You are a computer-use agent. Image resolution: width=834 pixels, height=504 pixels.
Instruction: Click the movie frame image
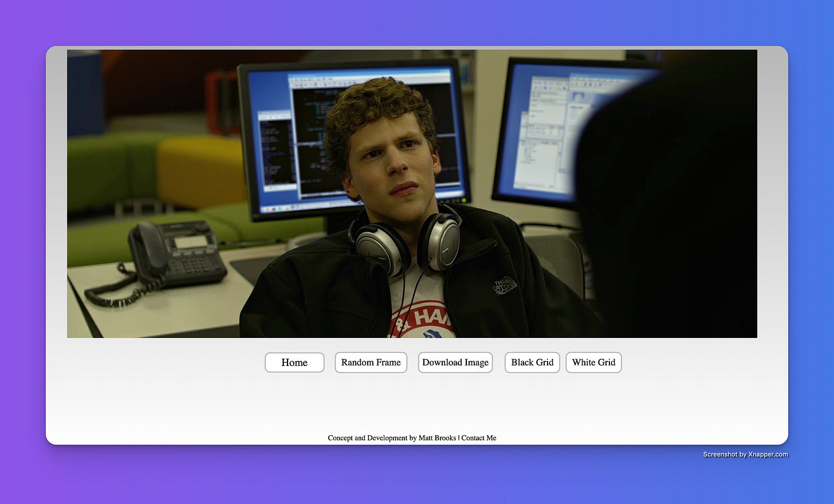pyautogui.click(x=412, y=194)
